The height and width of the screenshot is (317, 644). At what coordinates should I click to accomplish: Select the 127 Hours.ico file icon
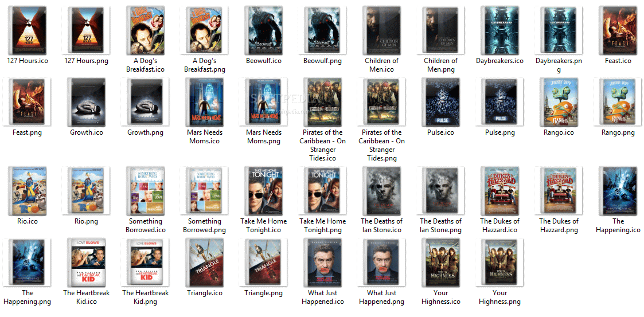[x=28, y=30]
